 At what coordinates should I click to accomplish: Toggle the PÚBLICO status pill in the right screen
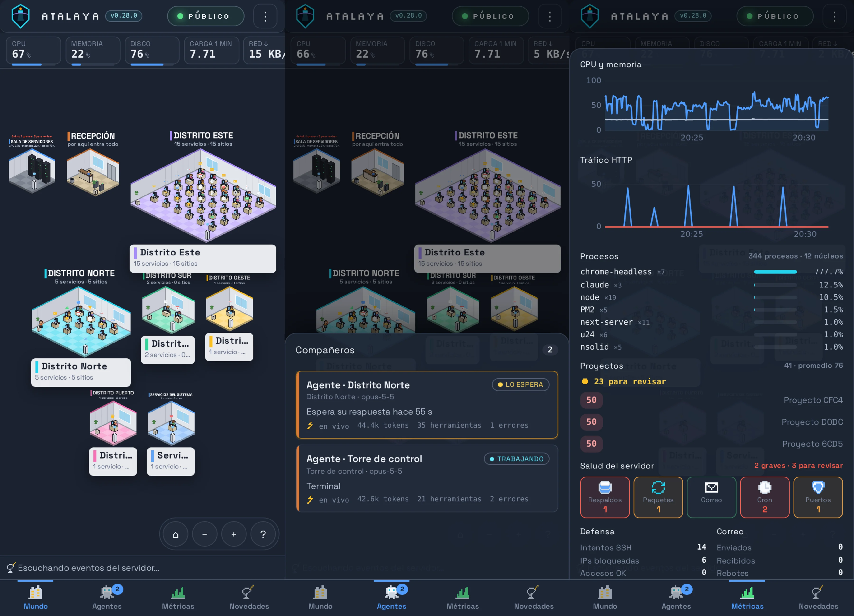click(775, 16)
